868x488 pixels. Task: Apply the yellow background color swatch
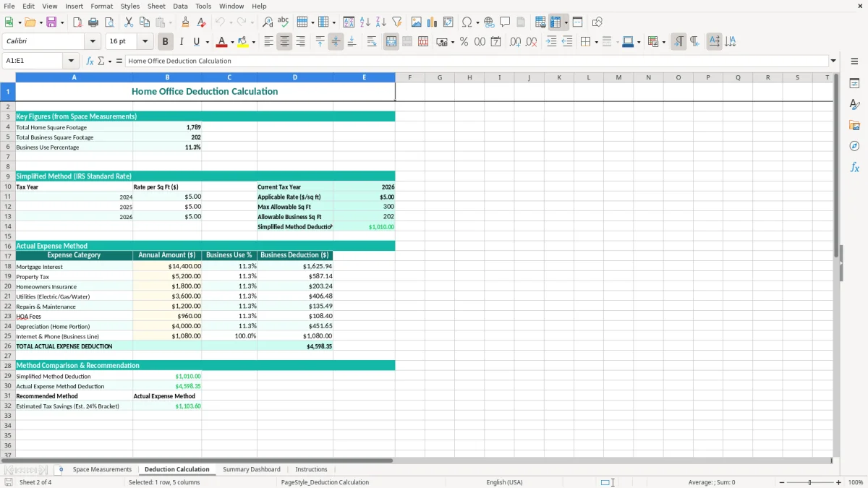(243, 42)
